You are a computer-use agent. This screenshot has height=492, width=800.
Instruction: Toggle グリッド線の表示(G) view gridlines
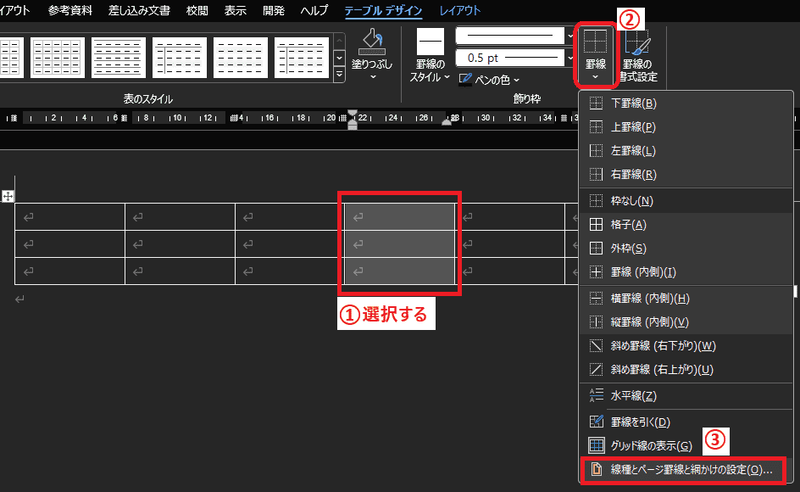686,446
